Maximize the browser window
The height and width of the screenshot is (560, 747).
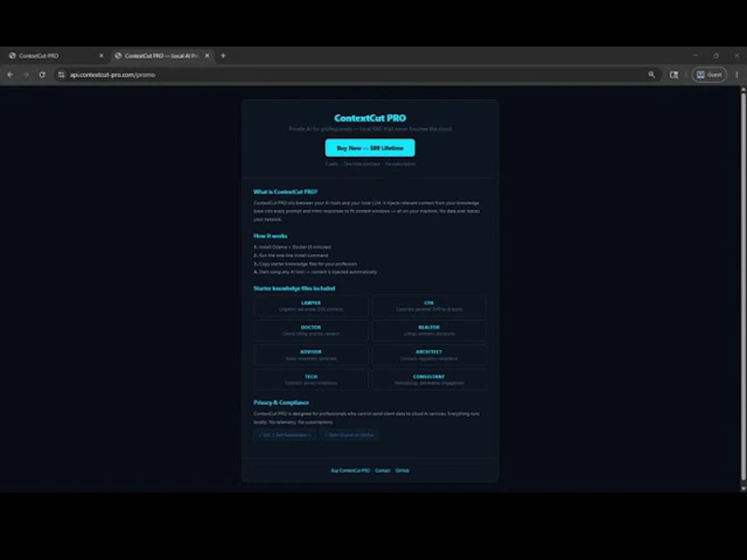point(716,55)
